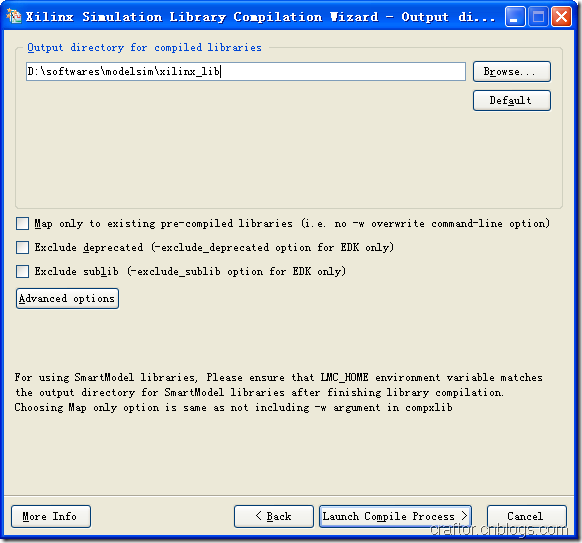
Task: Go to previous step with Back
Action: tap(274, 516)
